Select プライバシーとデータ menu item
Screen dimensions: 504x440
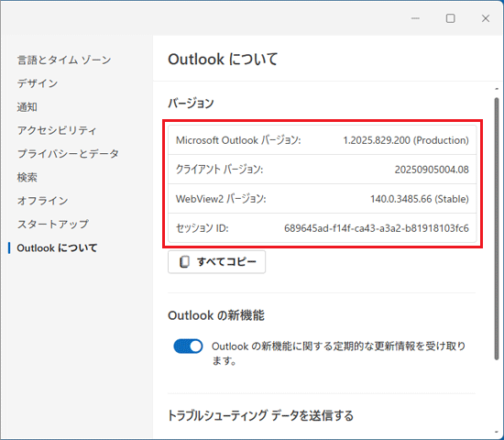point(68,154)
